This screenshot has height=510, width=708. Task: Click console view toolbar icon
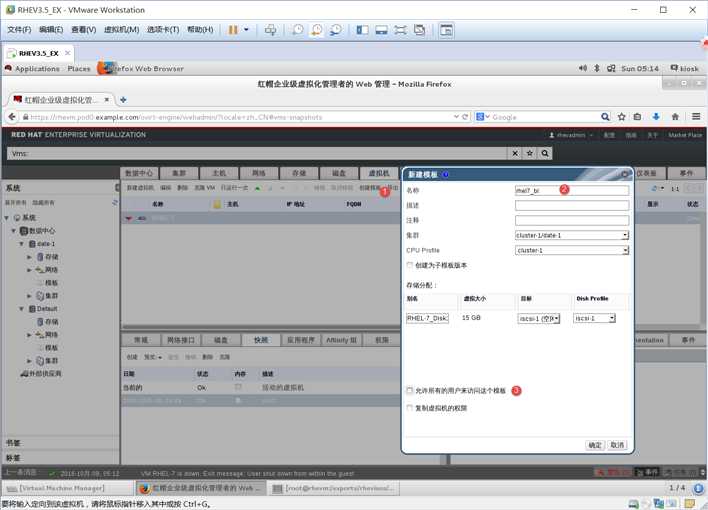[446, 30]
